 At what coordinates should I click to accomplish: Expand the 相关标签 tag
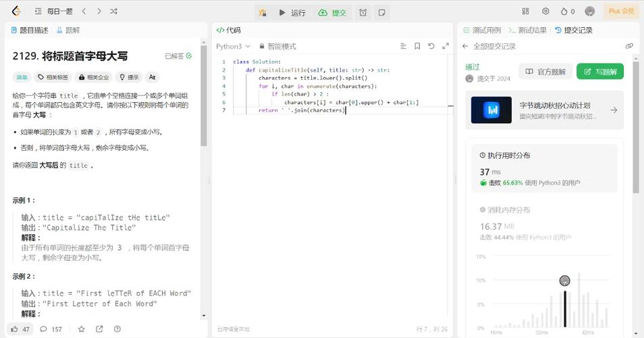click(x=53, y=77)
